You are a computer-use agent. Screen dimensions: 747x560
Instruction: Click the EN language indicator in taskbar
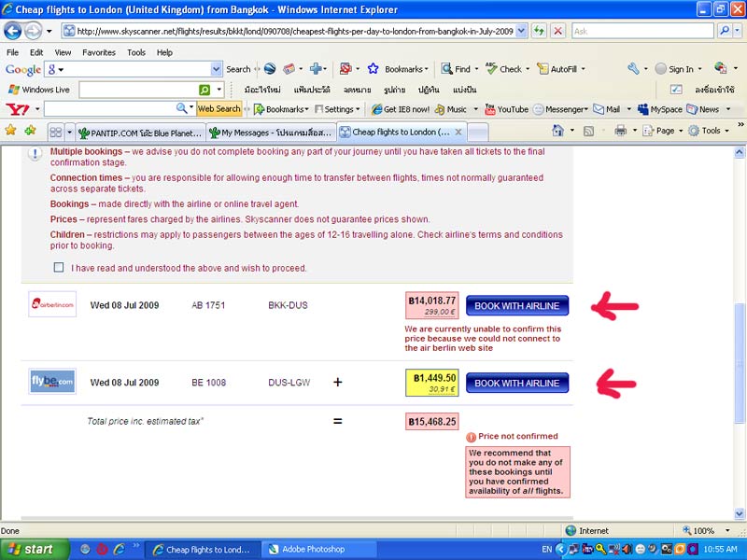tap(546, 549)
